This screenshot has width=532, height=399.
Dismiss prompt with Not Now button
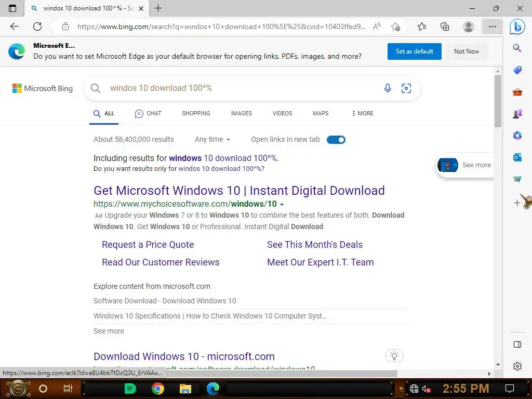tap(467, 51)
